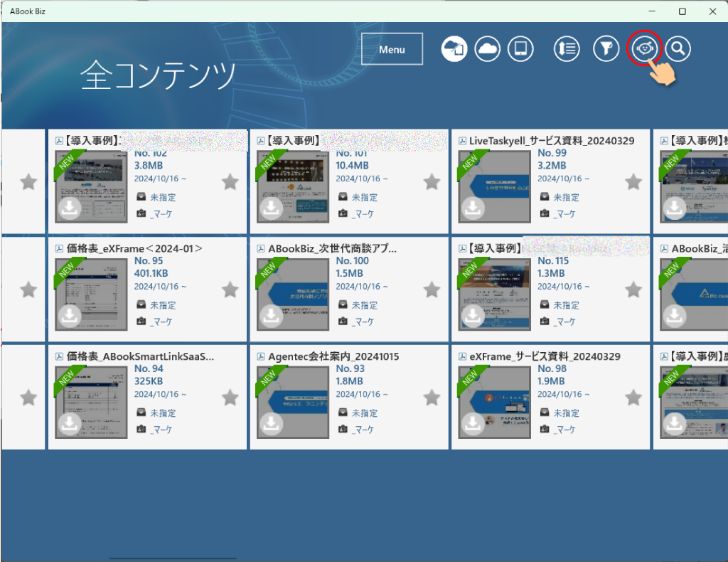Select thumbnail of Agentec会社案内 No. 93

point(292,402)
